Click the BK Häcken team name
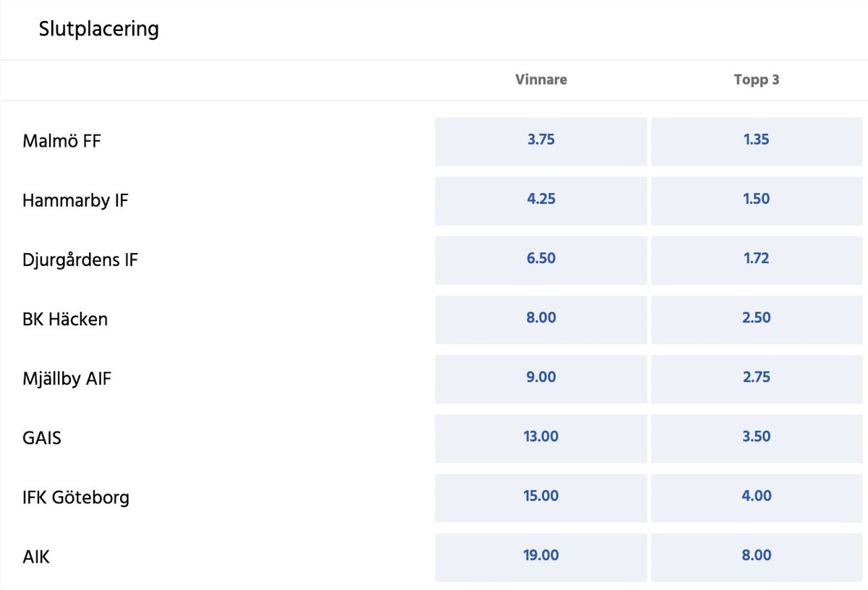868x590 pixels. [x=65, y=319]
